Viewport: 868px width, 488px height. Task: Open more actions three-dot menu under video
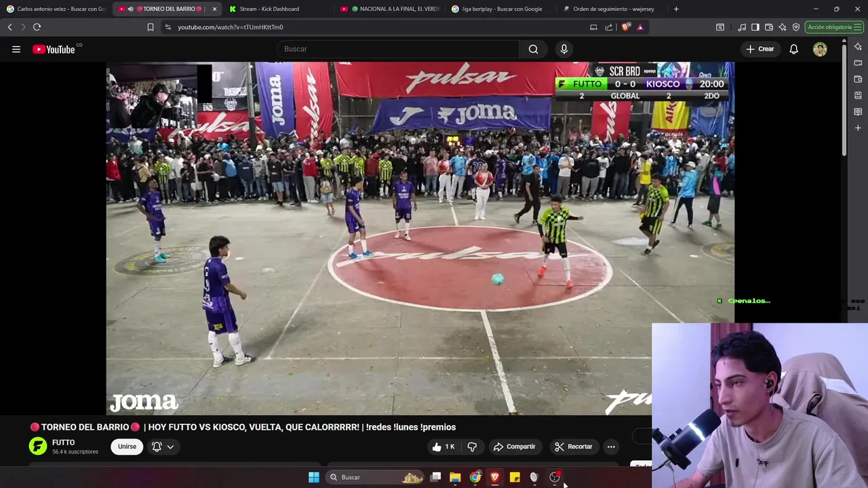coord(611,447)
